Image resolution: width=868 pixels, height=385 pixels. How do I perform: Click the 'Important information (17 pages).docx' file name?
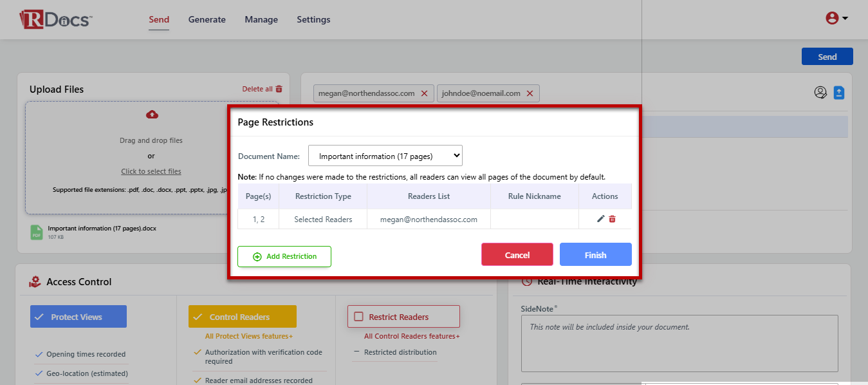pyautogui.click(x=102, y=229)
